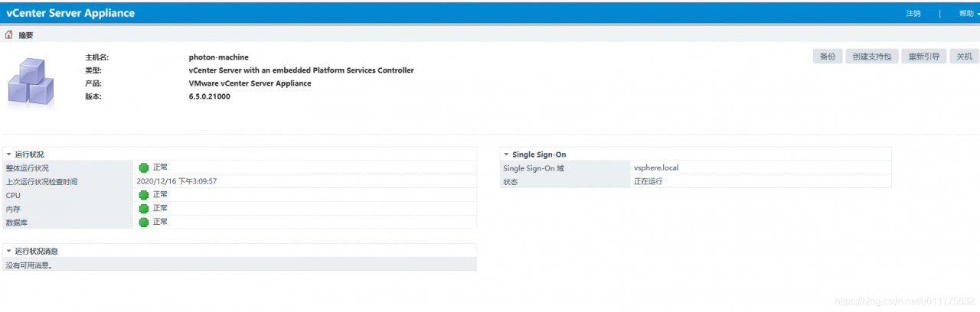Open the 摘要 summary page
The image size is (980, 312).
(x=26, y=35)
